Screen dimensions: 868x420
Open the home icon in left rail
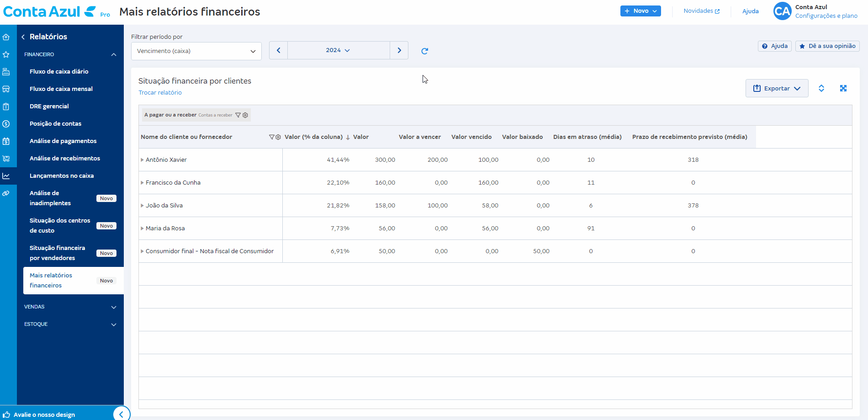point(6,37)
